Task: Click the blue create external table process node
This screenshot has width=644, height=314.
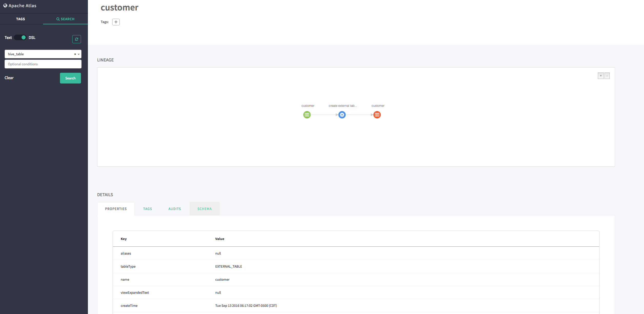Action: 342,115
